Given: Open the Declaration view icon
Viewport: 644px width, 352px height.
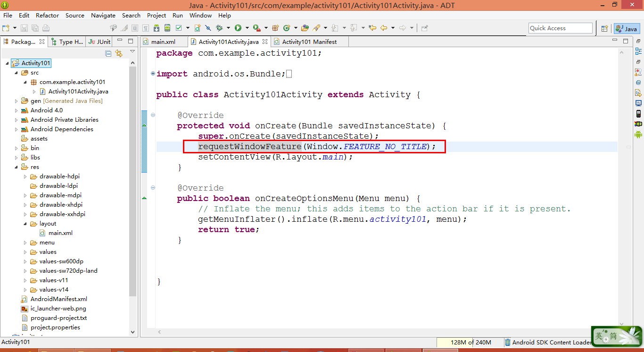Looking at the screenshot, I should click(x=638, y=92).
